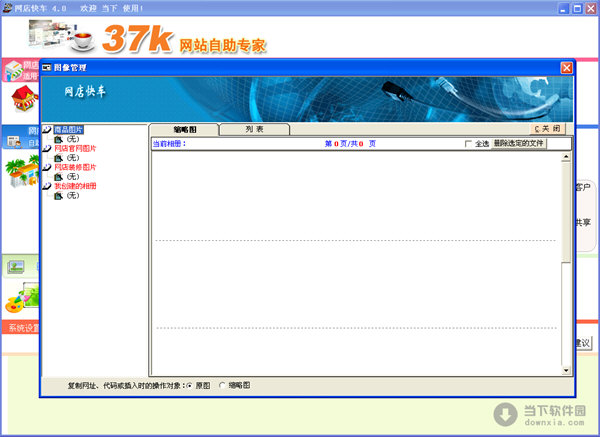This screenshot has width=600, height=437.
Task: Select the 网店装修图片 tree node
Action: [x=75, y=167]
